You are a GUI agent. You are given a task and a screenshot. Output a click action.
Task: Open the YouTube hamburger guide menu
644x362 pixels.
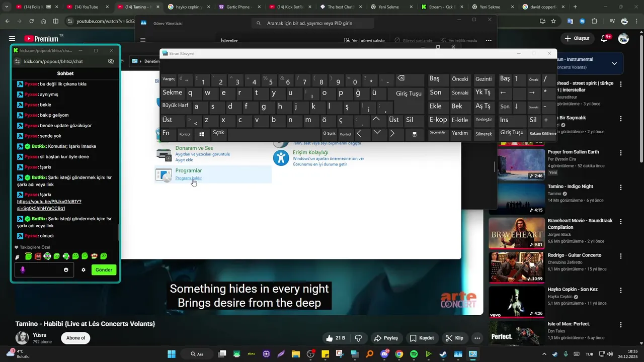click(x=12, y=39)
